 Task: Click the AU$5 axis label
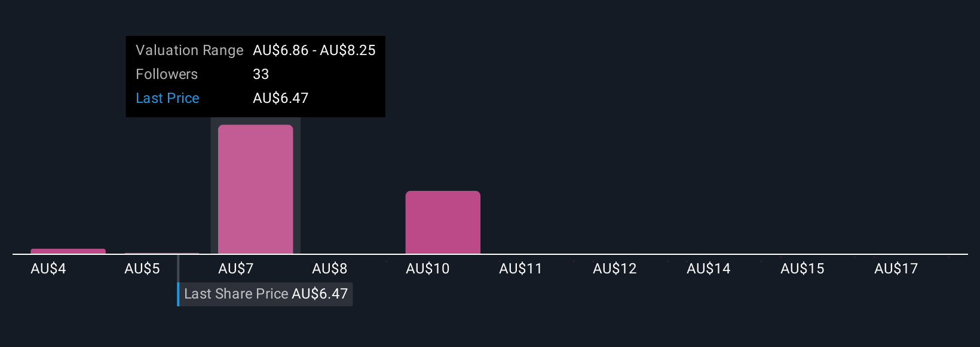142,269
